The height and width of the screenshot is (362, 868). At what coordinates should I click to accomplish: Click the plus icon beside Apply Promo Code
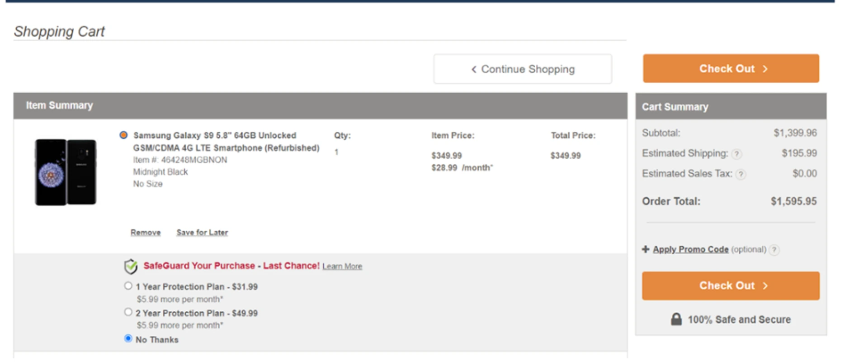coord(646,249)
